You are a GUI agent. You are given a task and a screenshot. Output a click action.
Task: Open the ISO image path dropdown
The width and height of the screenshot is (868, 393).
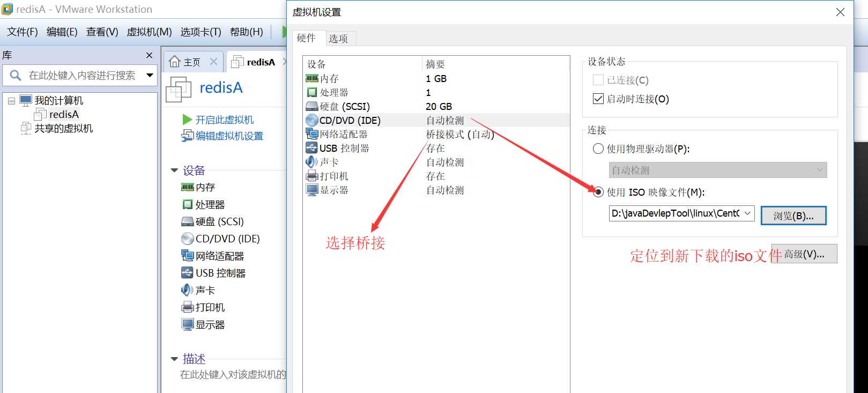747,213
